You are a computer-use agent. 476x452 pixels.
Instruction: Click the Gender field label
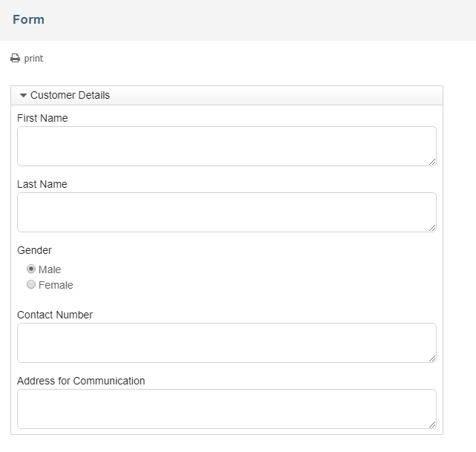click(34, 250)
